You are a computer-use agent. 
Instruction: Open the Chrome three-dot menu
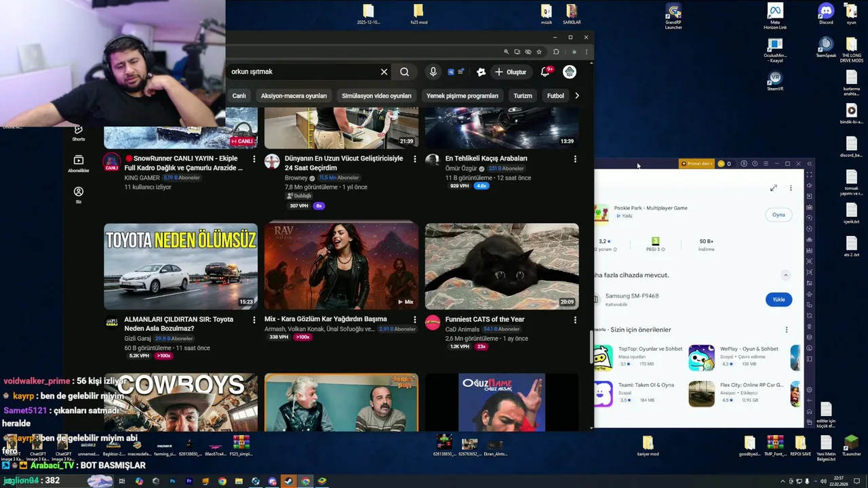point(586,52)
